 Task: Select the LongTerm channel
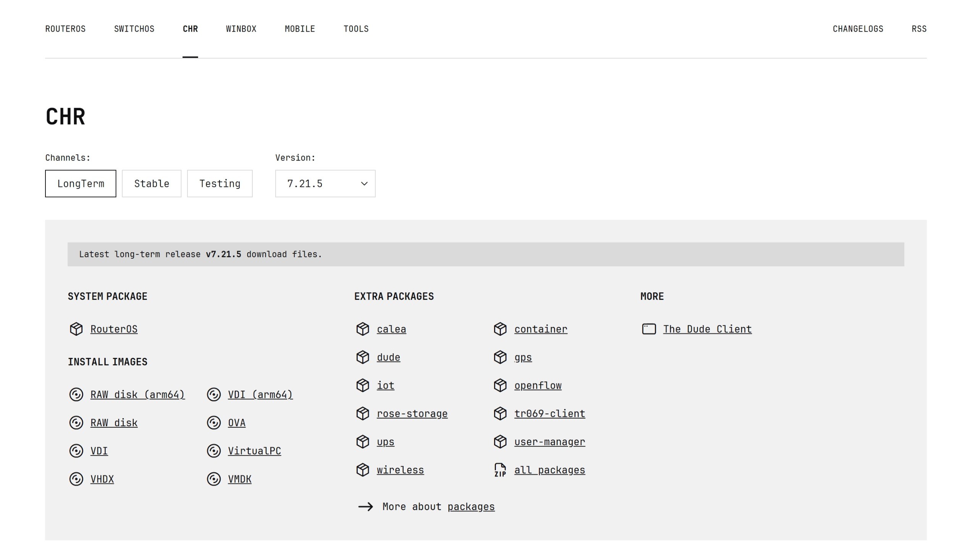(x=81, y=183)
